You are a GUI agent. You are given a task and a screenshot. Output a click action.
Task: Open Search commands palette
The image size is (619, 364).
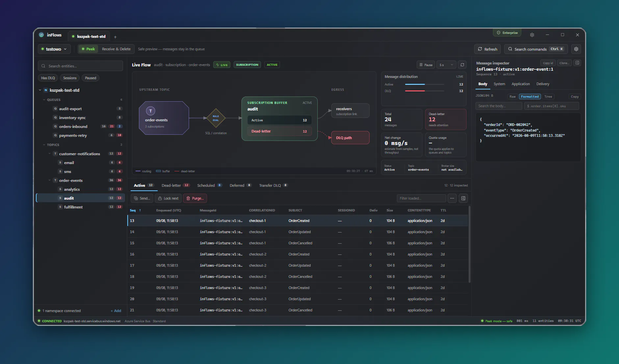(536, 49)
